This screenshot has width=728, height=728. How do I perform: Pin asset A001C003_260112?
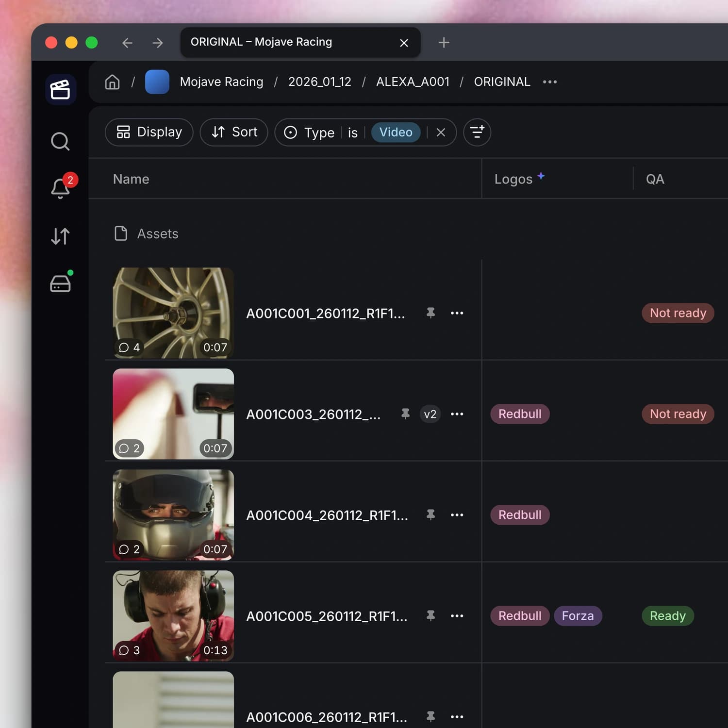(x=405, y=414)
